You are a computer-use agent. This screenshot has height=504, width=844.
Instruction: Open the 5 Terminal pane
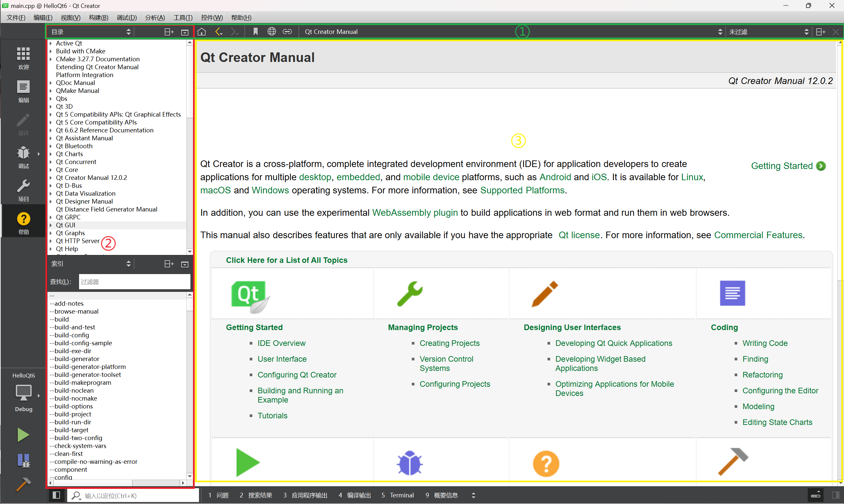tap(397, 495)
